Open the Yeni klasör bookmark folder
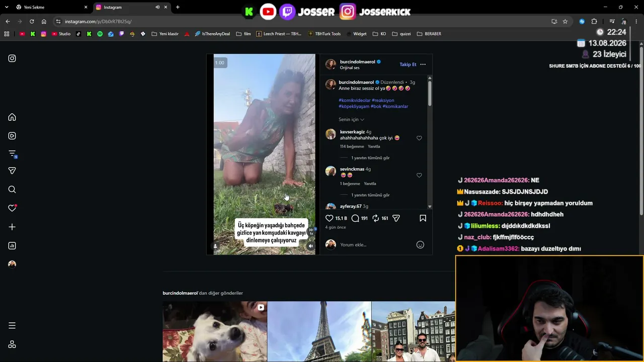 point(165,34)
